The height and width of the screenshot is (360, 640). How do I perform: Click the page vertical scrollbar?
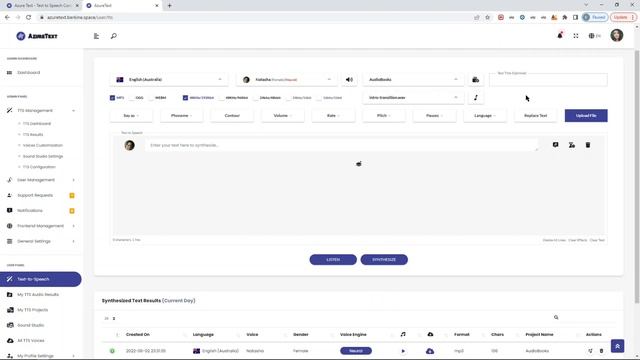pos(637,176)
